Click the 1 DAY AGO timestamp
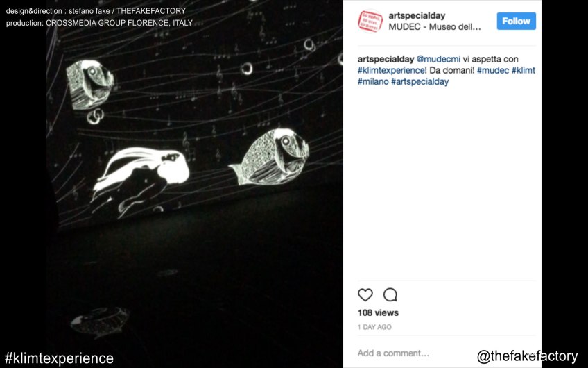Viewport: 588px width, 368px height. coord(374,327)
